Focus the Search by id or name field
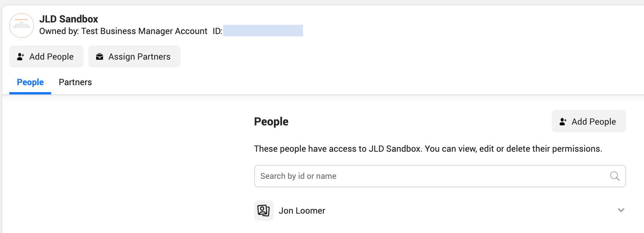The image size is (644, 233). pyautogui.click(x=440, y=176)
